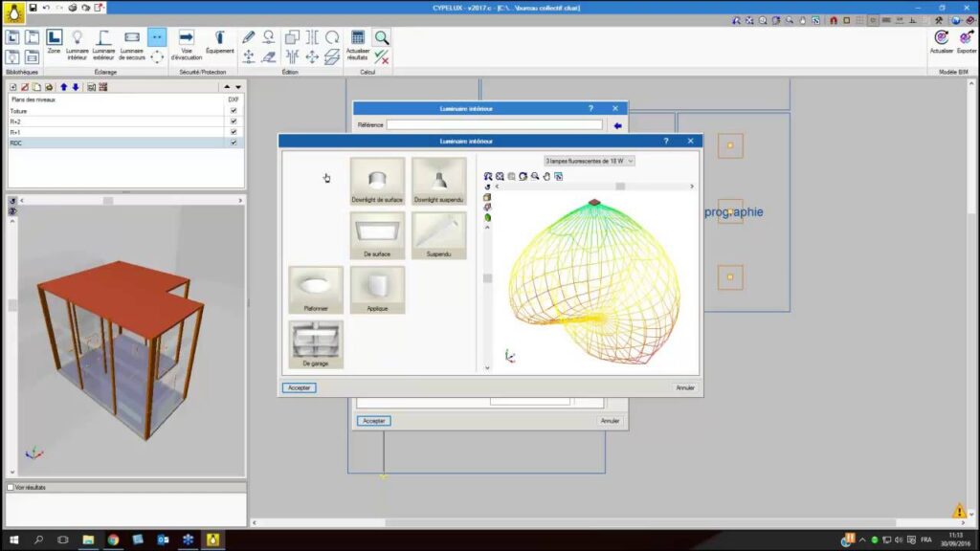
Task: Toggle the DXF checkbox for Toiture
Action: [x=233, y=111]
